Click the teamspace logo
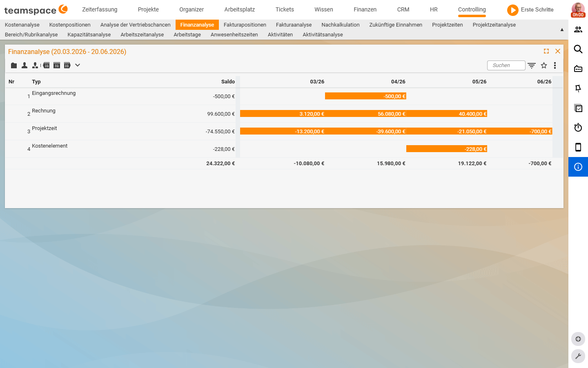 [36, 10]
